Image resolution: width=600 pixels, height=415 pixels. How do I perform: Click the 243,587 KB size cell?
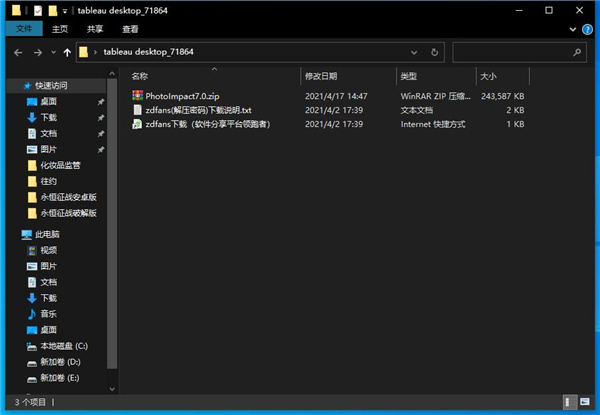tap(502, 96)
